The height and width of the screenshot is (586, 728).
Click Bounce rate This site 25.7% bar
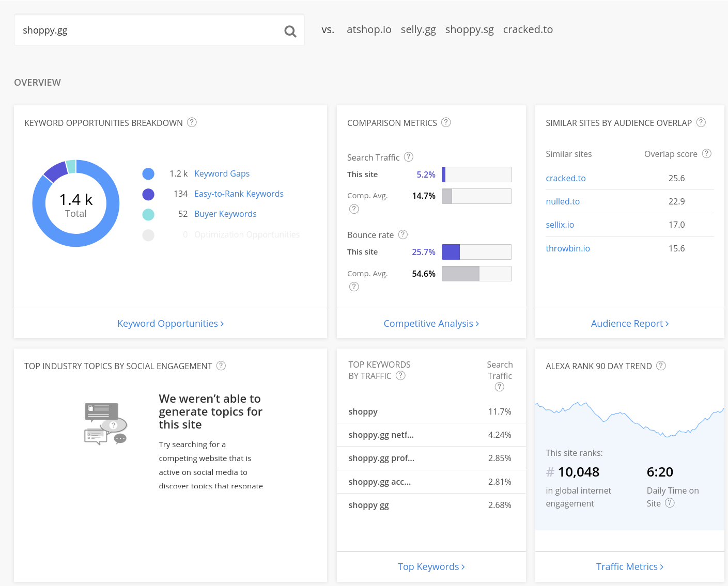477,252
